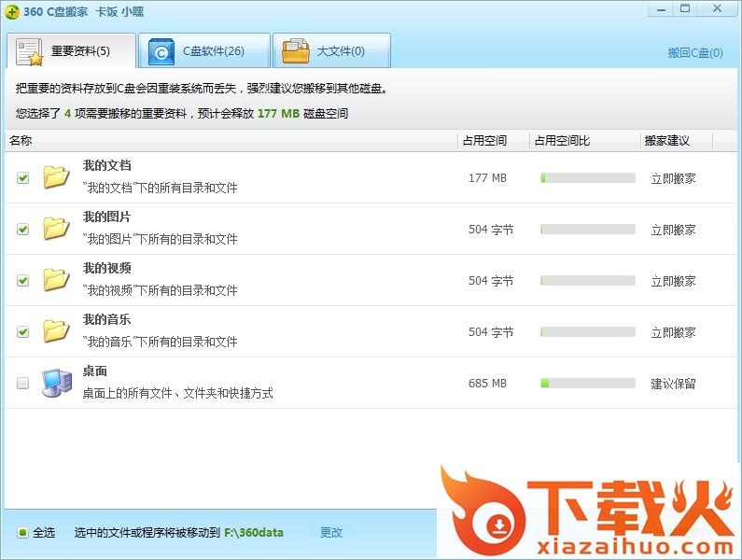Screen dimensions: 742x560
Task: Click the 我的音乐 folder icon
Action: click(x=56, y=331)
